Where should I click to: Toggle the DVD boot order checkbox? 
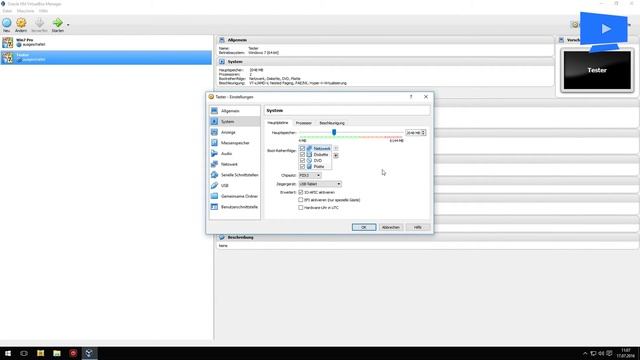(x=302, y=160)
